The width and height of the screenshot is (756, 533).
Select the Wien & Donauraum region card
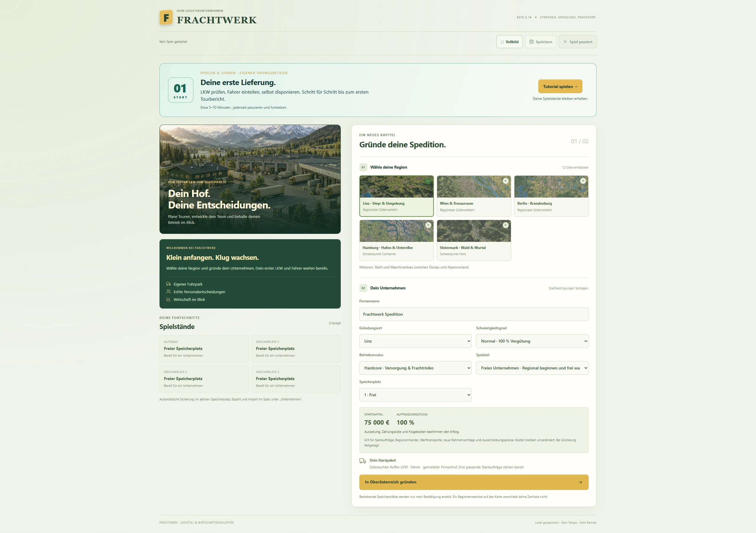tap(474, 196)
